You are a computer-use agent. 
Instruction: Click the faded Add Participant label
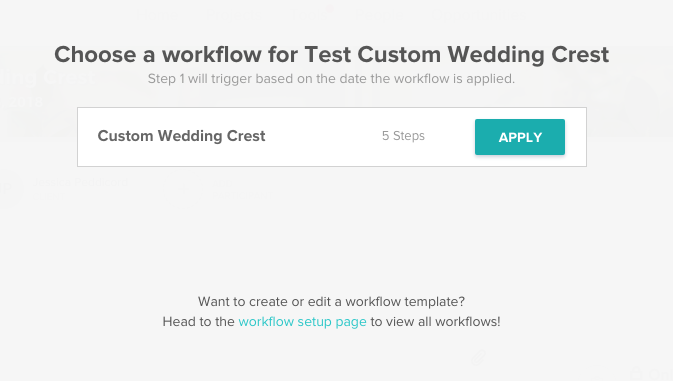point(243,189)
